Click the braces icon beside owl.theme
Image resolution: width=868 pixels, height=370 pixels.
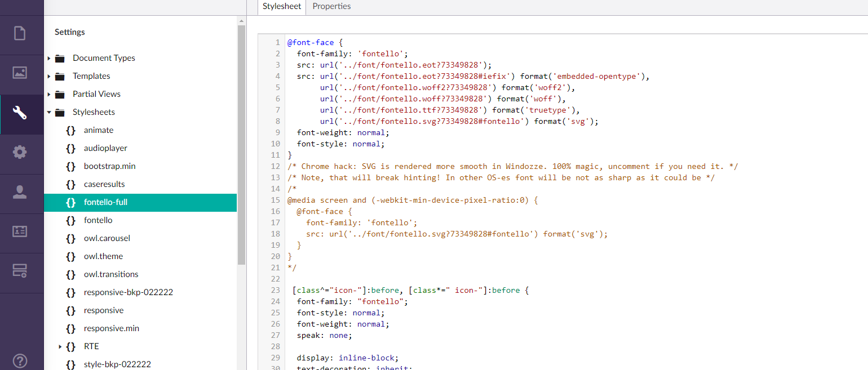[x=70, y=256]
